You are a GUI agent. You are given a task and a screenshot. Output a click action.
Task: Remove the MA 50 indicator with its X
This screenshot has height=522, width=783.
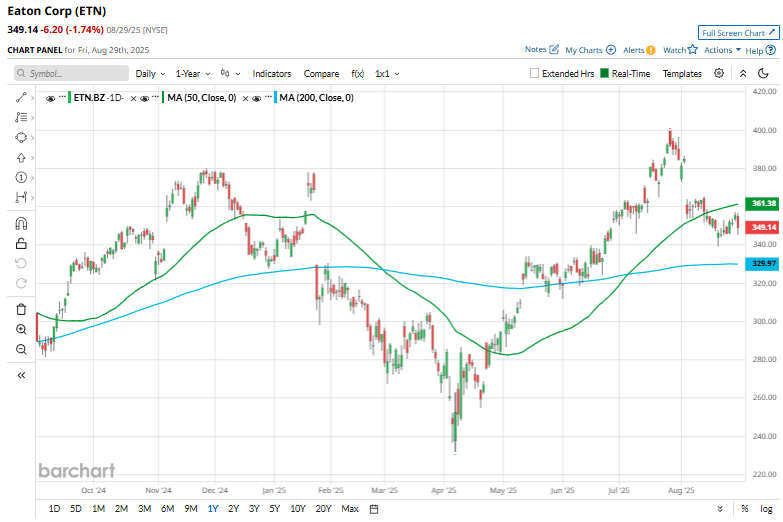(245, 98)
